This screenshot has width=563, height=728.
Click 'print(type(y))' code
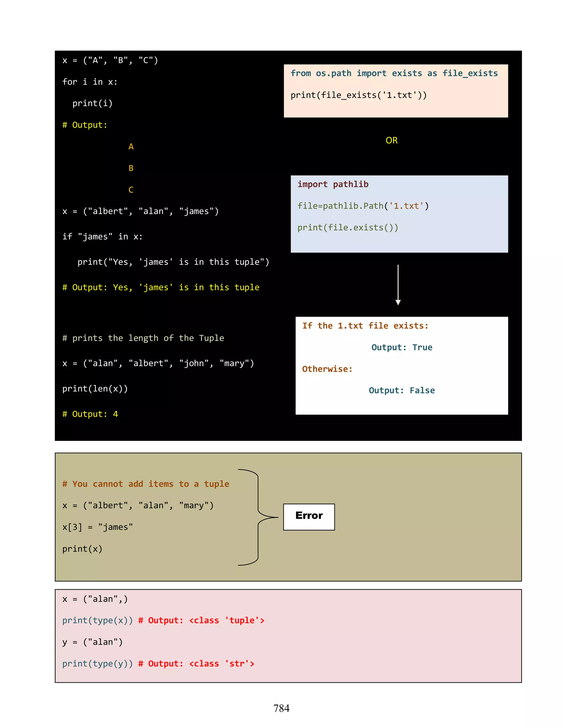coord(97,664)
